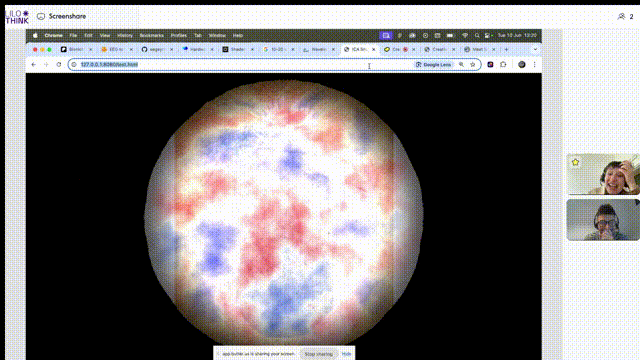Open macOS Spotlight search icon
Viewport: 640px width, 360px height.
[x=477, y=36]
